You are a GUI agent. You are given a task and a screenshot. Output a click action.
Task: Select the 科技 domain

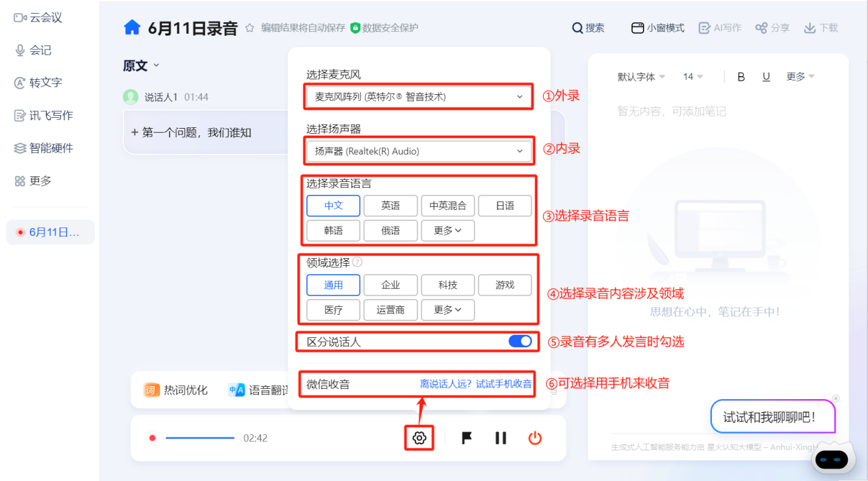tap(448, 285)
